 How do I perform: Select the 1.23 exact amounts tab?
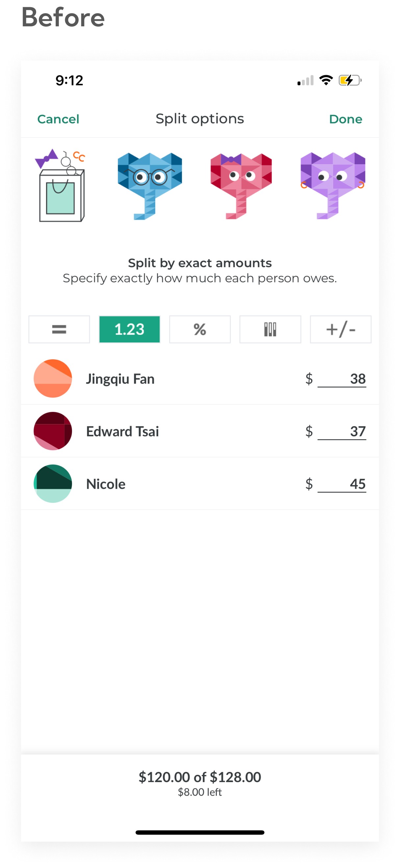(130, 329)
